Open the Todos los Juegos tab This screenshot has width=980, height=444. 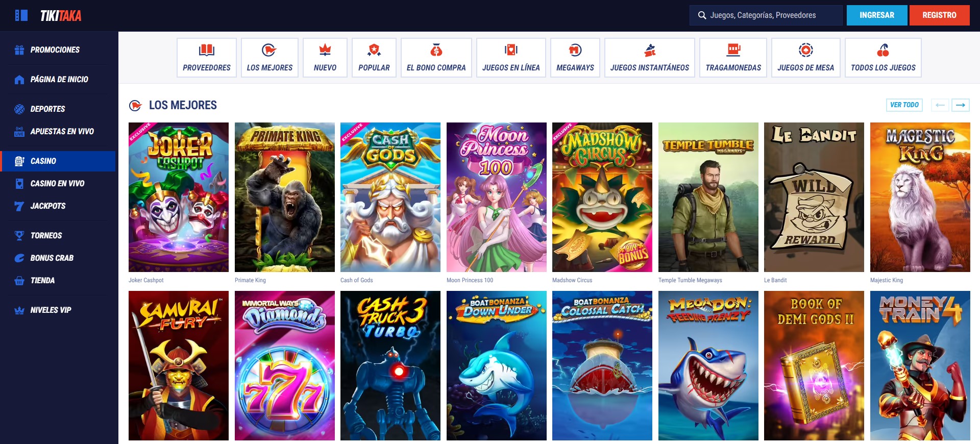[883, 58]
